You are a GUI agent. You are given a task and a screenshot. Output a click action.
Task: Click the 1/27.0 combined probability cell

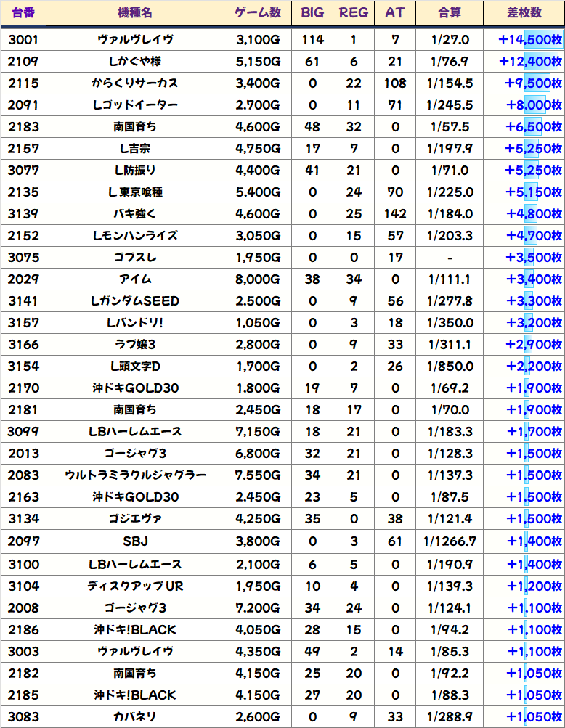[450, 40]
